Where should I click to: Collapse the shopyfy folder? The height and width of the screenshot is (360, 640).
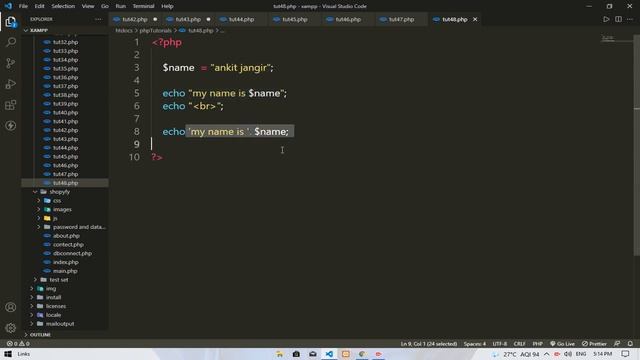(35, 191)
